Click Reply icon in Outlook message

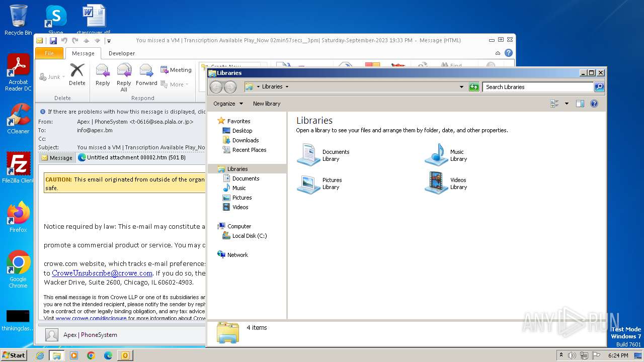pos(103,74)
